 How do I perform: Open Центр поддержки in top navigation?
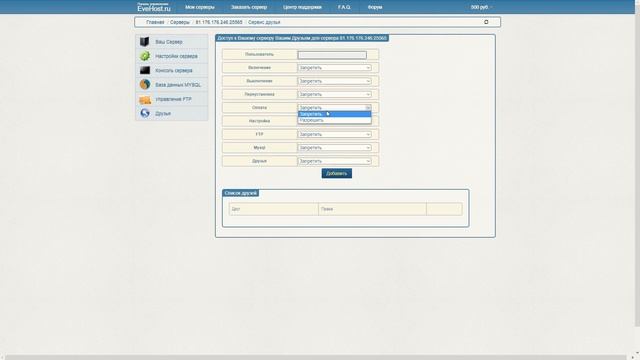pyautogui.click(x=302, y=7)
